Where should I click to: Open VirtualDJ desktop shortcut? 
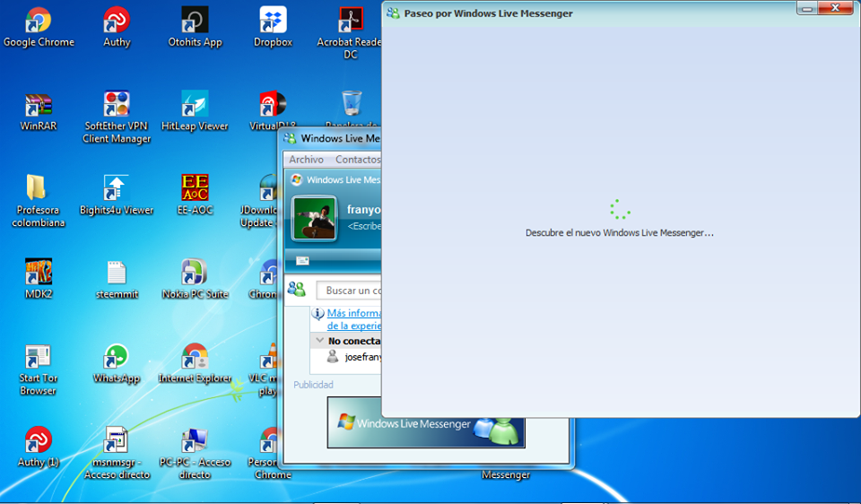click(x=273, y=111)
